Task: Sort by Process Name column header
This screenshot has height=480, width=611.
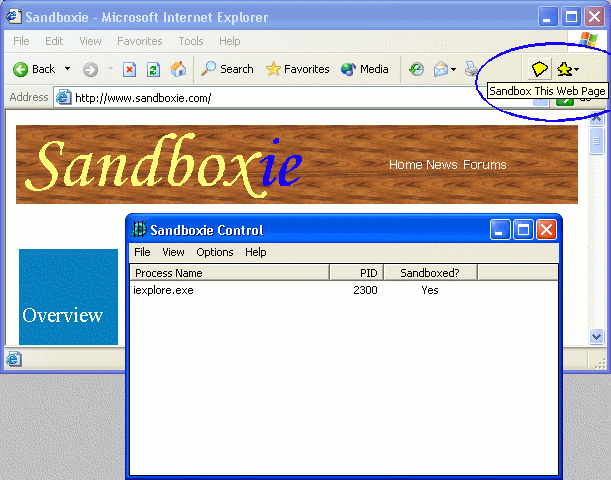Action: (230, 273)
